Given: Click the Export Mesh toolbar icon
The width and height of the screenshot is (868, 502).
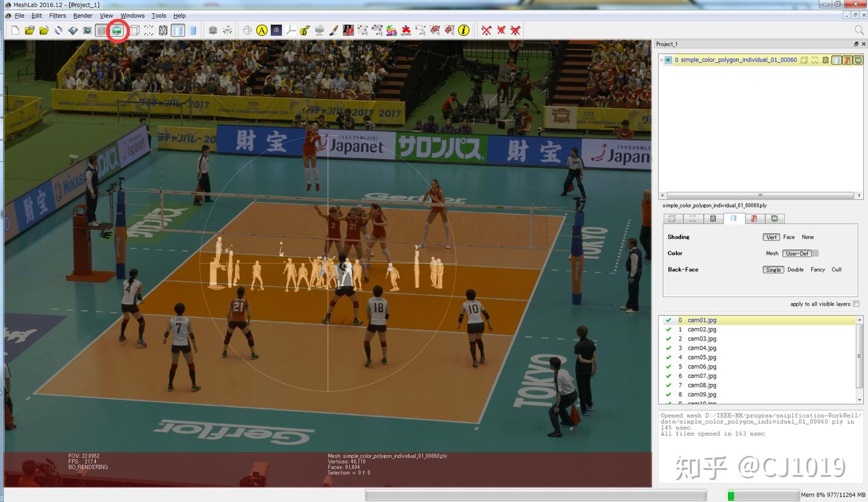Looking at the screenshot, I should click(x=73, y=30).
